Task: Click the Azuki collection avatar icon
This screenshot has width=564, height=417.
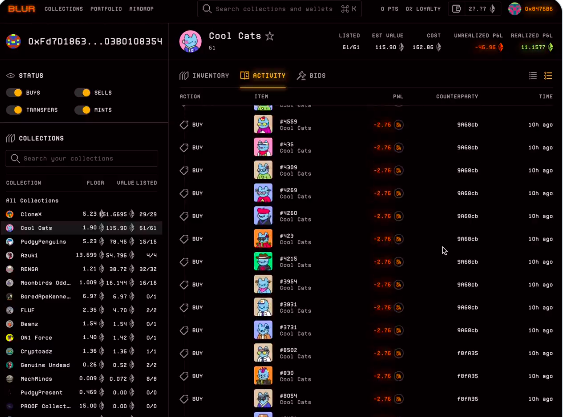Action: [10, 255]
